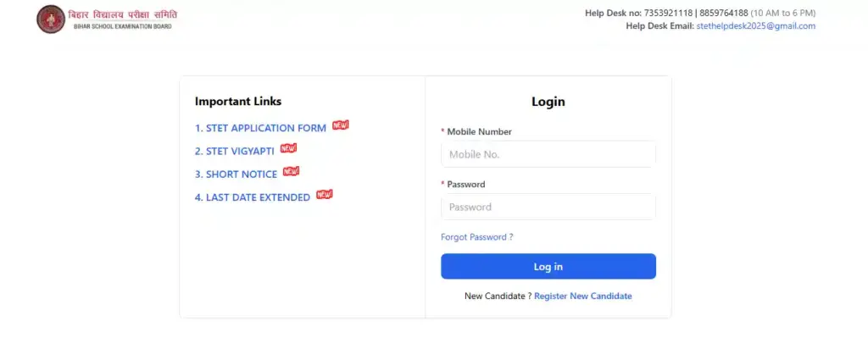This screenshot has width=868, height=360.
Task: Focus the Mobile No. input field
Action: [548, 154]
